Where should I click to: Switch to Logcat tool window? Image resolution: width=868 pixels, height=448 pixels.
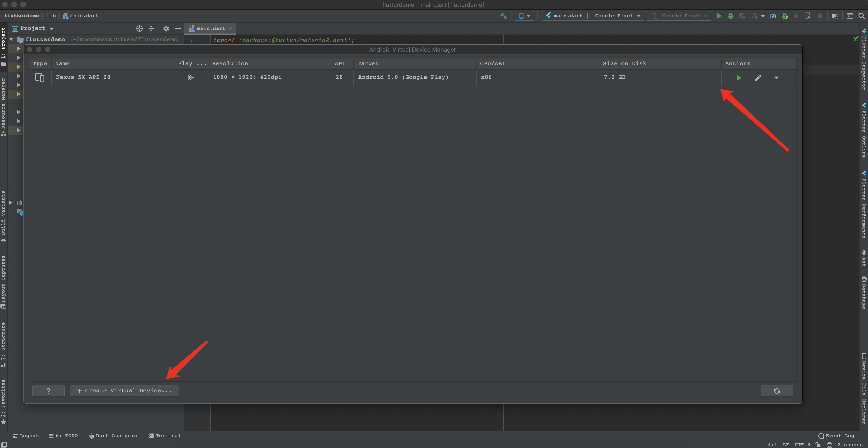[26, 436]
